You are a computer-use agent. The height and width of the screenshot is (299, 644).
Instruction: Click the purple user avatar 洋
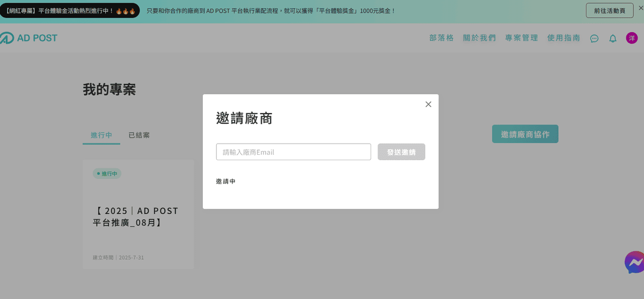tap(632, 38)
